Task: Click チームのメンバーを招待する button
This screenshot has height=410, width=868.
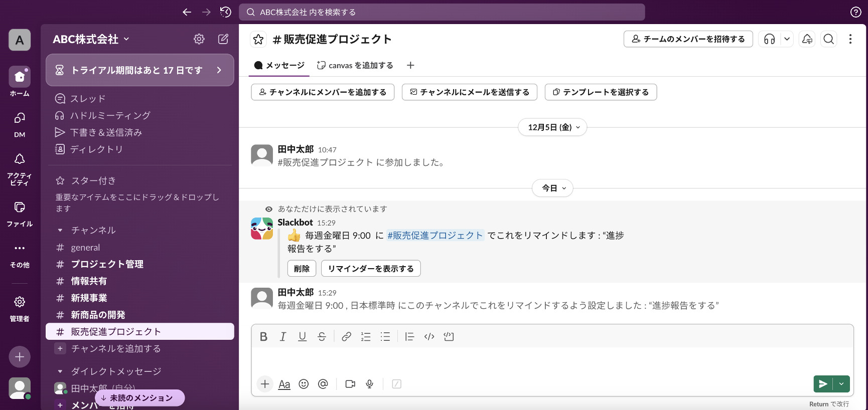Action: (x=688, y=39)
